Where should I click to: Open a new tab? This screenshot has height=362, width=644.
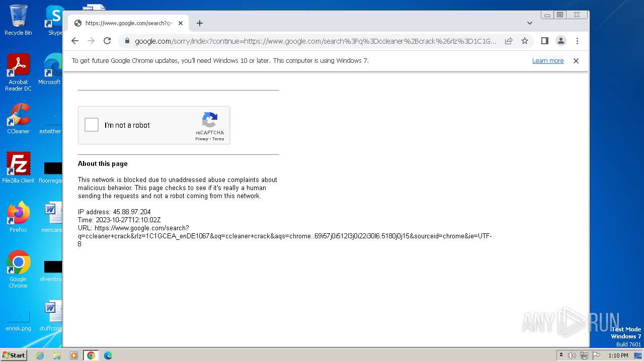click(x=200, y=23)
